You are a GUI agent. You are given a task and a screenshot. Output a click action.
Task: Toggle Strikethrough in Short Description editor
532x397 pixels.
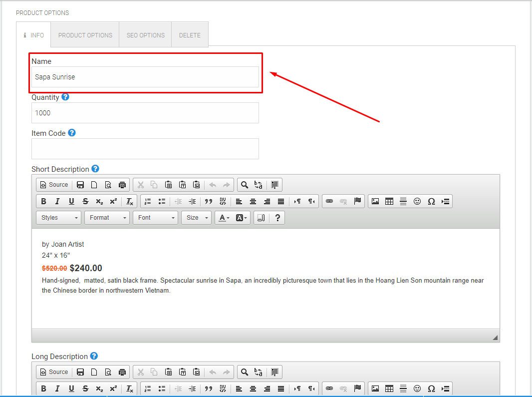click(x=85, y=201)
